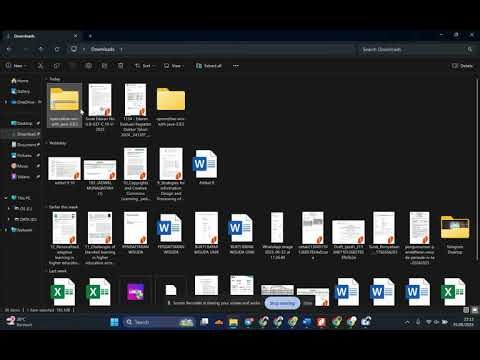Click the file list vertical scrollbar
480x360 pixels.
point(478,168)
